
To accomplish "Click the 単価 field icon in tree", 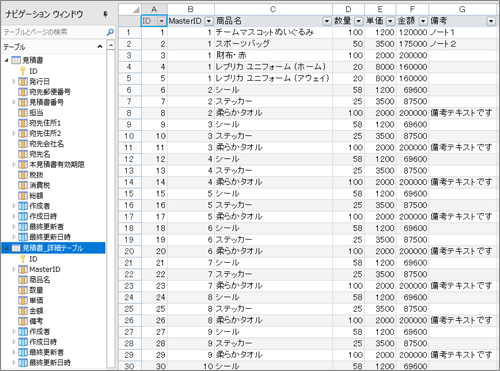I will coord(23,300).
